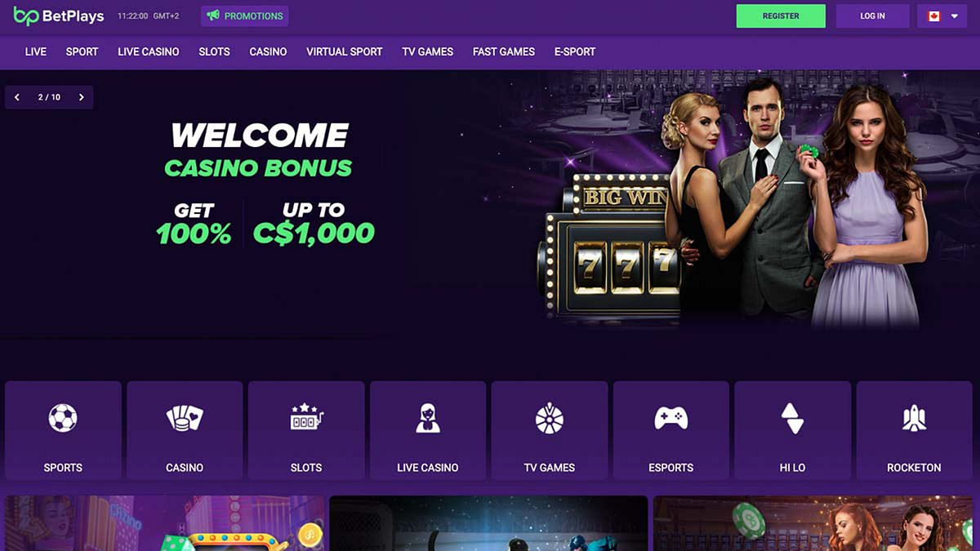The height and width of the screenshot is (551, 980).
Task: Select Fast Games in navigation bar
Action: click(504, 51)
